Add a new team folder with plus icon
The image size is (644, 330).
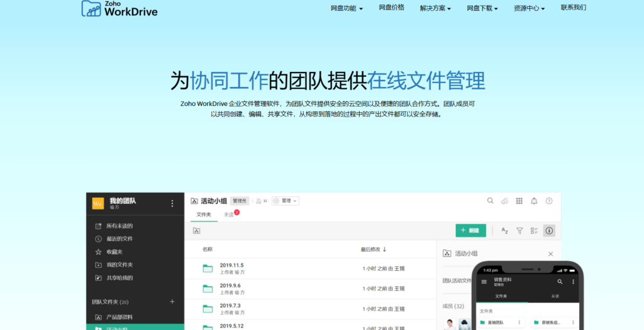(x=172, y=302)
